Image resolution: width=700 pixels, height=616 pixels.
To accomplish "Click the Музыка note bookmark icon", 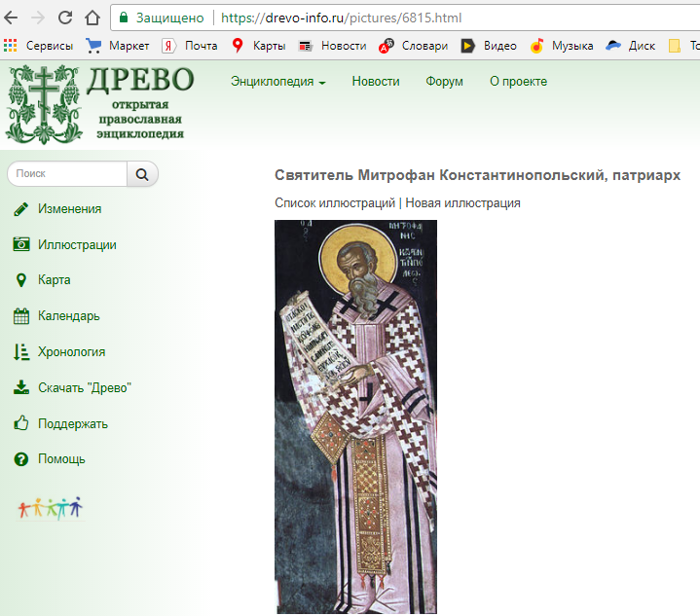I will [536, 46].
